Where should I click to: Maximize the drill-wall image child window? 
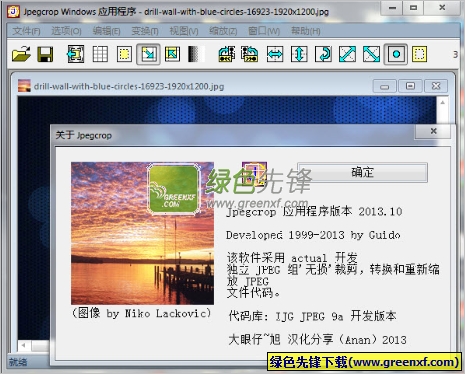point(410,86)
